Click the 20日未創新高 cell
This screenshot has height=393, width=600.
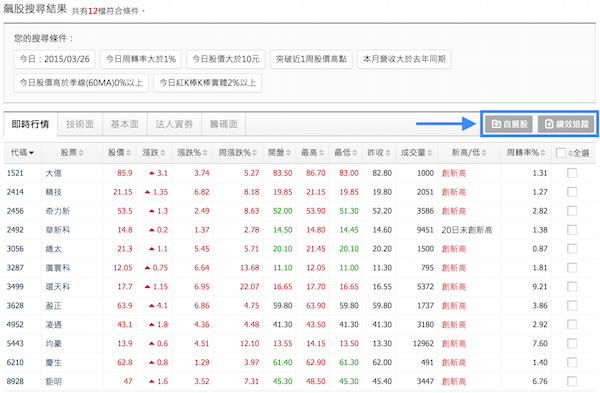[467, 230]
